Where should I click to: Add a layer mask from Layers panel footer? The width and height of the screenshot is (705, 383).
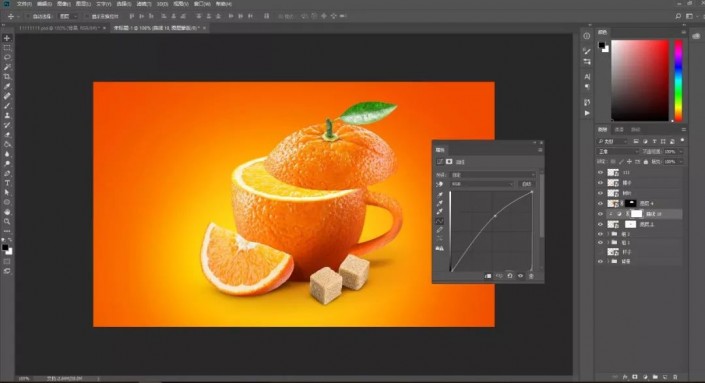click(x=635, y=377)
